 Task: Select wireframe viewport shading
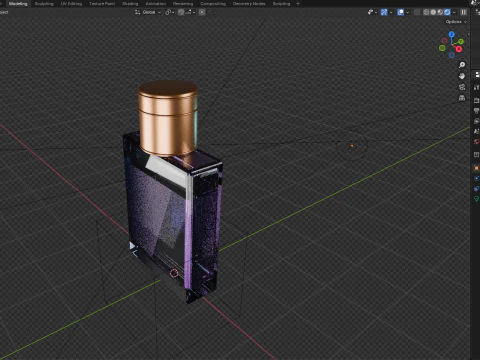426,12
